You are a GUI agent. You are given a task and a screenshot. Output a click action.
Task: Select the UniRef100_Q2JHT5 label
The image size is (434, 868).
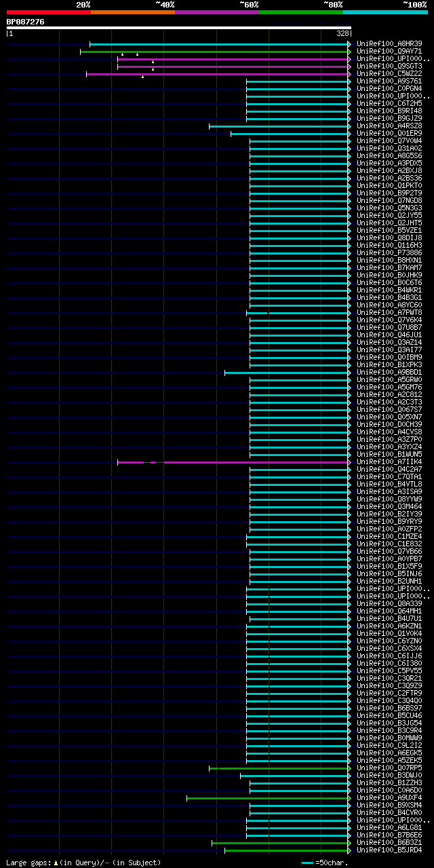coord(389,223)
